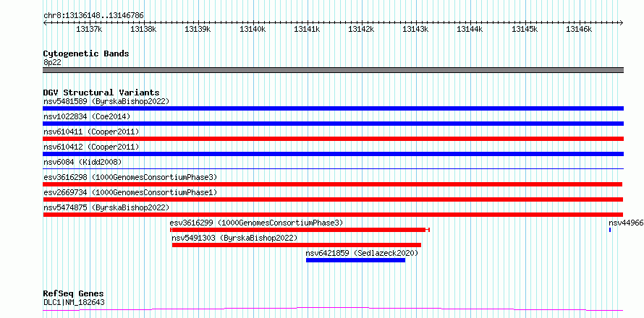644x318 pixels.
Task: Click the 13137k ruler tick label
Action: 89,29
